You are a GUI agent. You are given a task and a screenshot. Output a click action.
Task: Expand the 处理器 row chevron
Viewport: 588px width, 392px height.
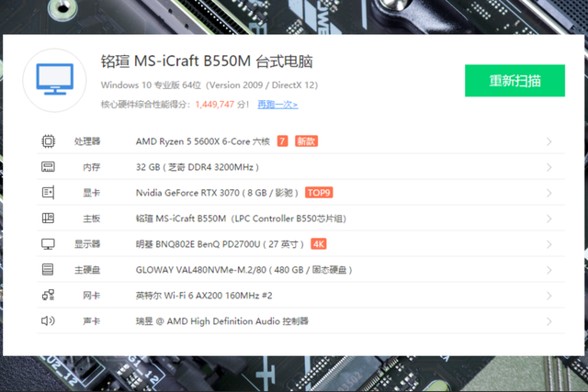tap(549, 141)
